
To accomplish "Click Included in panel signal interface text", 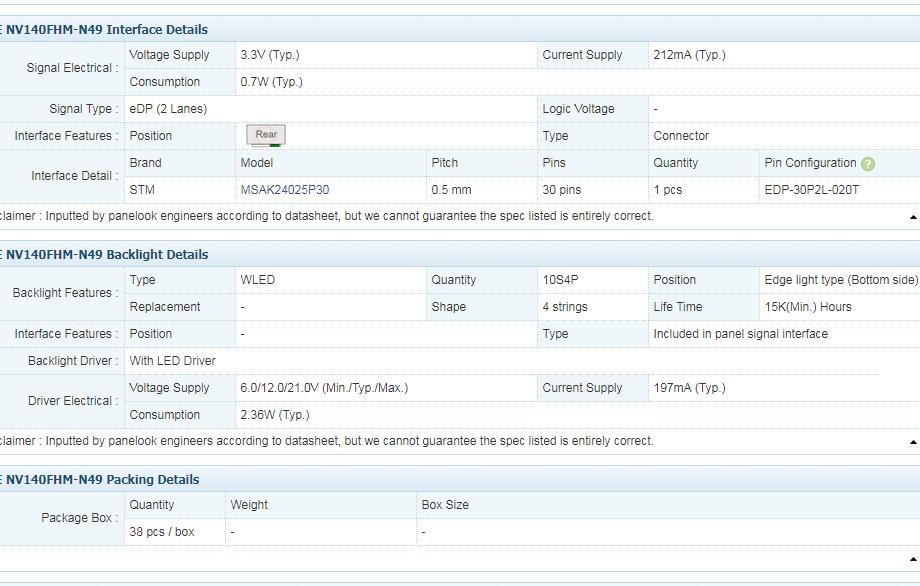I will [740, 334].
